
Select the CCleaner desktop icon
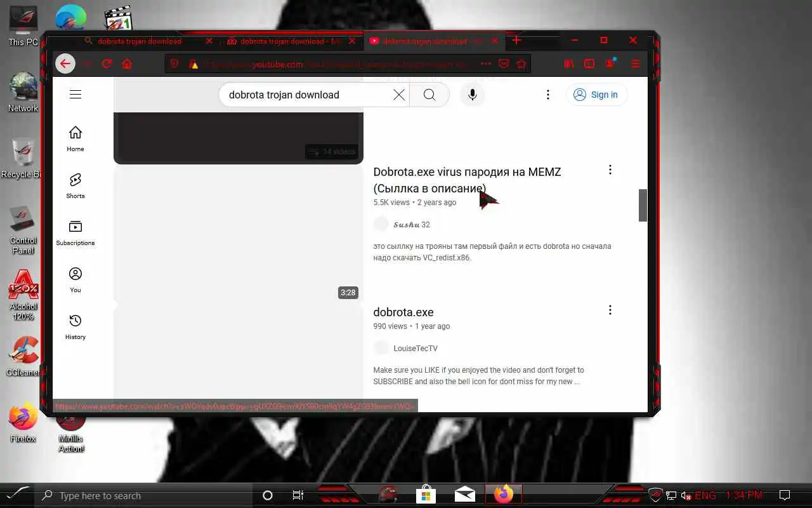[23, 357]
